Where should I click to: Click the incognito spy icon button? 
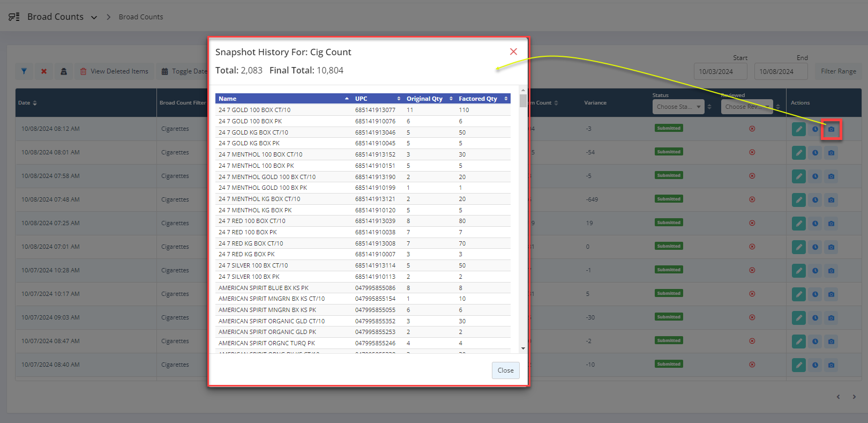tap(64, 71)
